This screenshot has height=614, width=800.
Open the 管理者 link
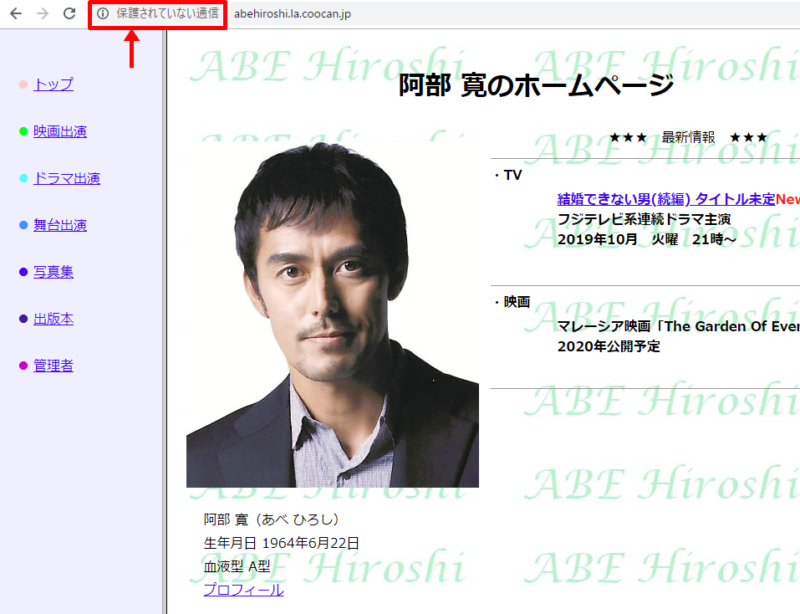(x=54, y=365)
